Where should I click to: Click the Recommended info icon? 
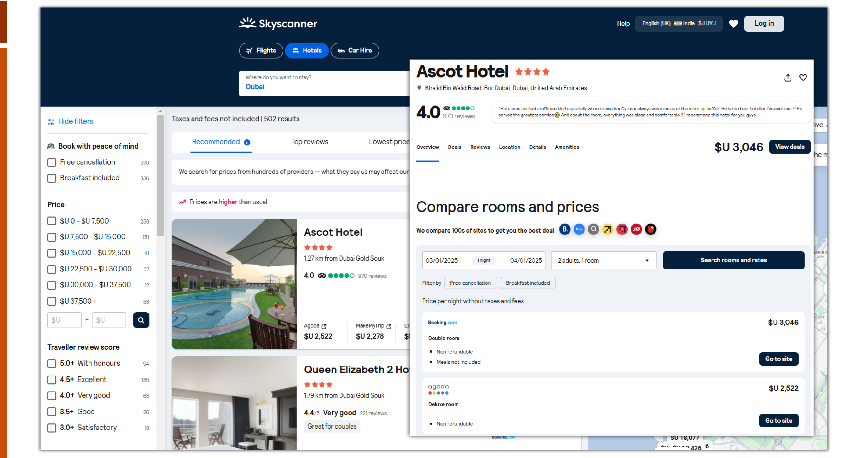pyautogui.click(x=247, y=142)
